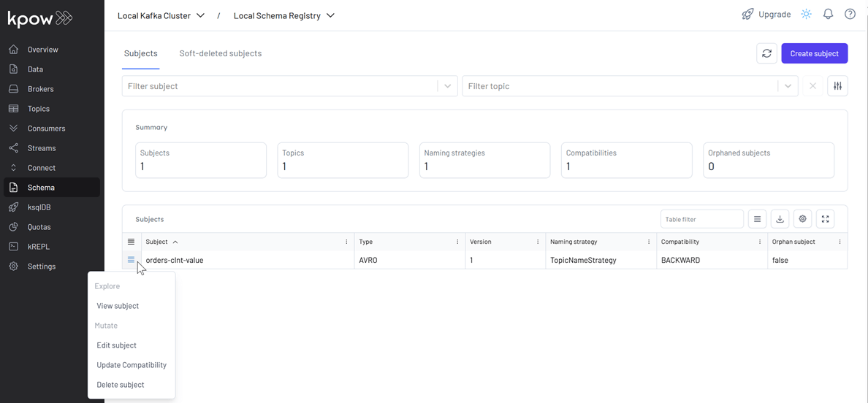Open the Filter subject dropdown arrow
The width and height of the screenshot is (868, 403).
448,86
